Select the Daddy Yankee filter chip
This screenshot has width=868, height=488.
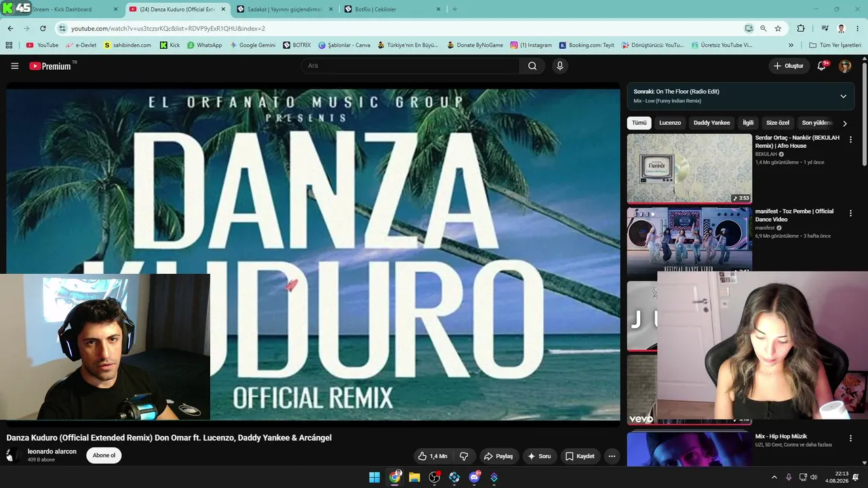coord(711,123)
